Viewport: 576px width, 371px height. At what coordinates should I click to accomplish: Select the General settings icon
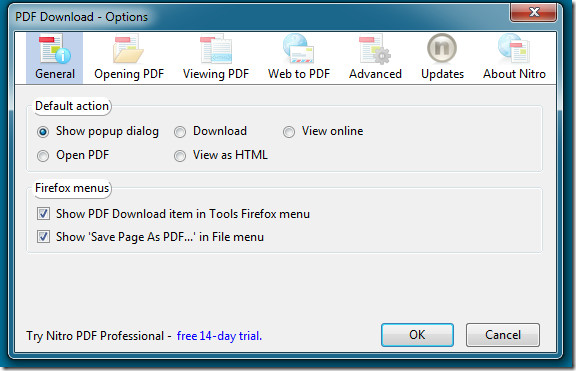tap(55, 48)
